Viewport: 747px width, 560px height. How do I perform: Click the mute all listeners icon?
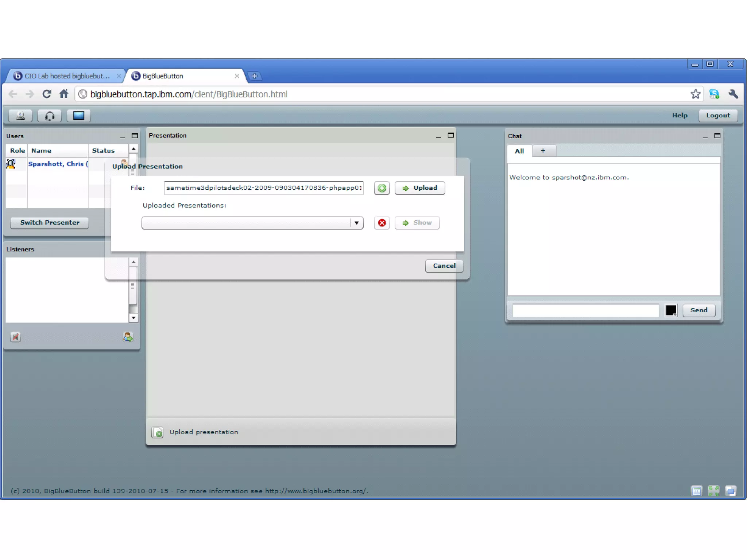[x=15, y=337]
